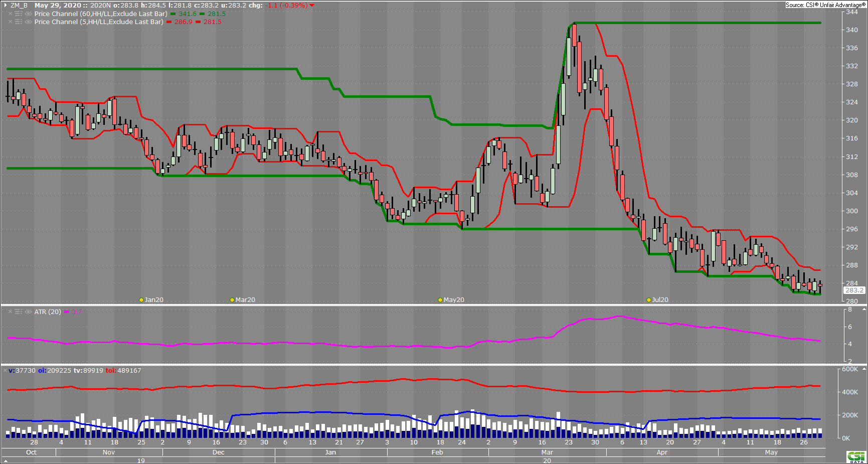
Task: Remove the ATR (20) indicator
Action: point(10,312)
